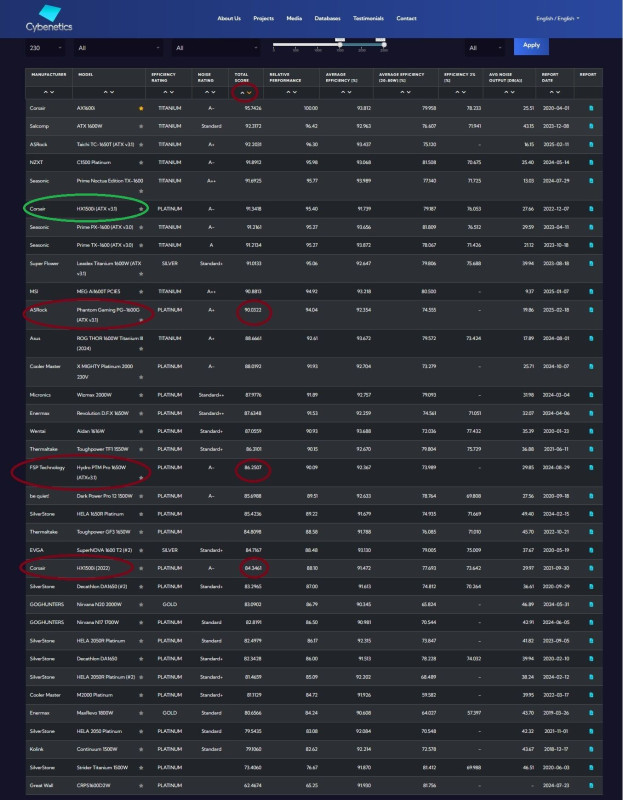Open report icon for Enermax Revolution D.F.X 1650W

coord(591,413)
